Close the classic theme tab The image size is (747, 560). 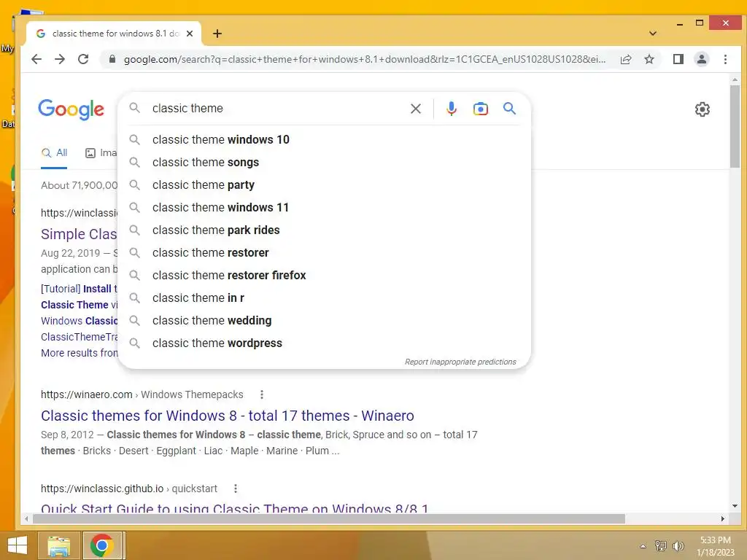click(190, 34)
